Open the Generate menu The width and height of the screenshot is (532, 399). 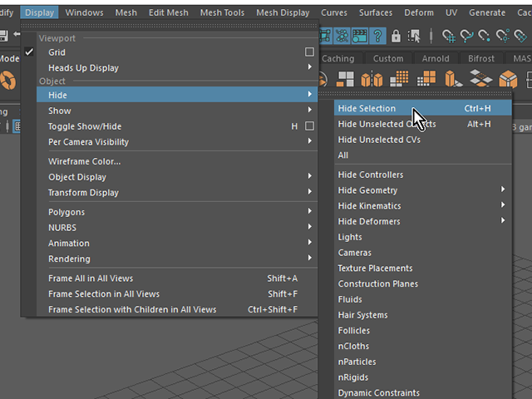pos(487,13)
